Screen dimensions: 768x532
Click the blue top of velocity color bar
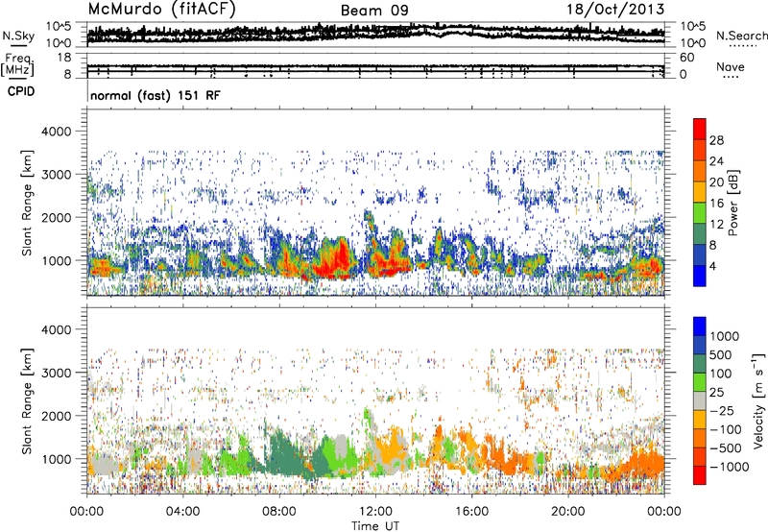click(700, 326)
